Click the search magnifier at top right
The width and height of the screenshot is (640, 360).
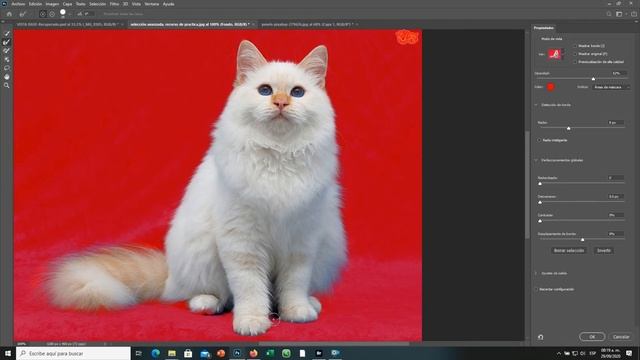pos(609,14)
